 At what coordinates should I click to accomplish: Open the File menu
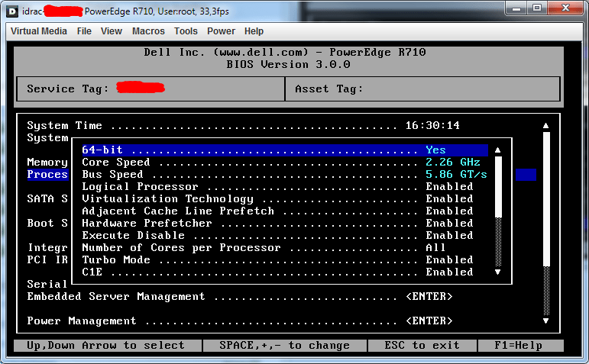pyautogui.click(x=84, y=31)
